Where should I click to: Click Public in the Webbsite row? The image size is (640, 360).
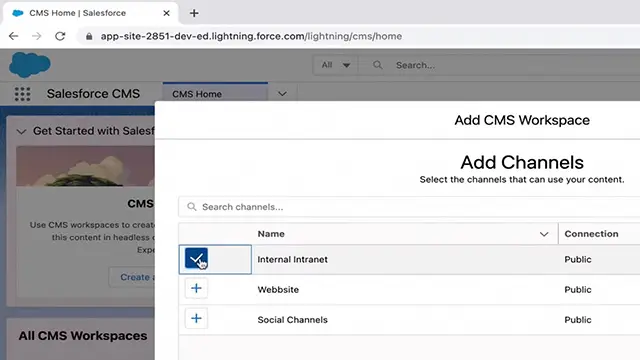[x=578, y=290]
